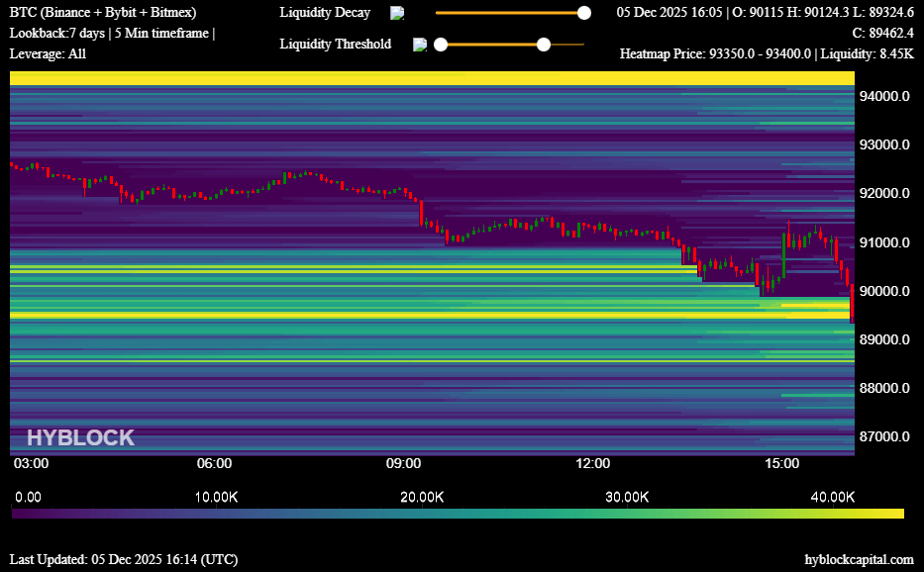Viewport: 924px width, 572px height.
Task: Select the right Liquidity Threshold slider handle
Action: click(x=544, y=45)
